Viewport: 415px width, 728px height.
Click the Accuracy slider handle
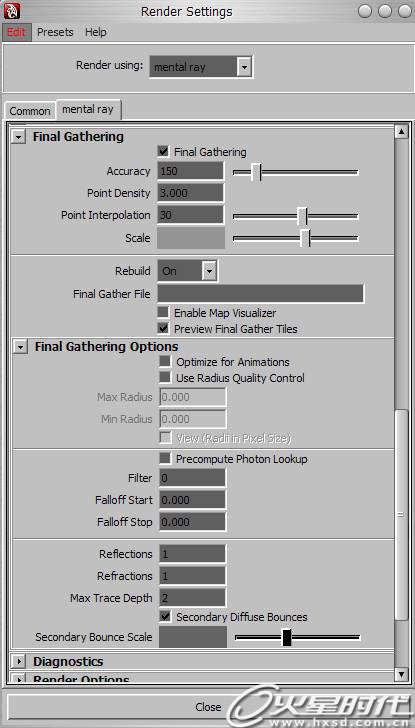point(256,172)
